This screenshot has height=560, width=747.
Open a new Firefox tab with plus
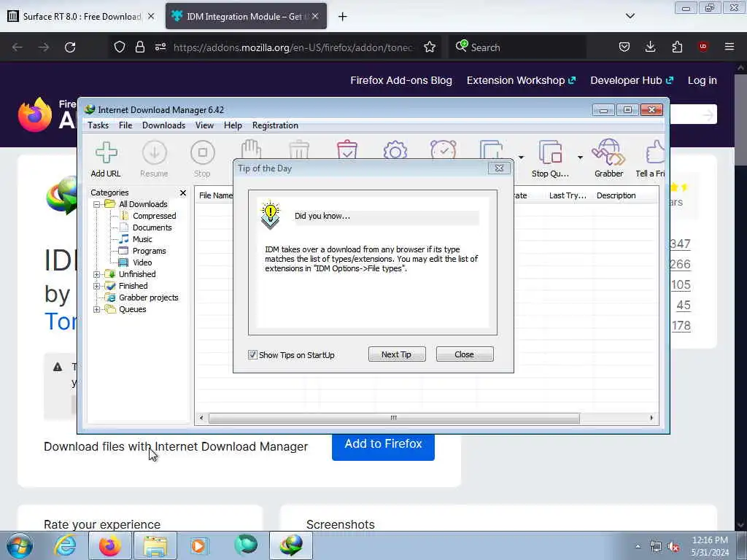click(342, 17)
